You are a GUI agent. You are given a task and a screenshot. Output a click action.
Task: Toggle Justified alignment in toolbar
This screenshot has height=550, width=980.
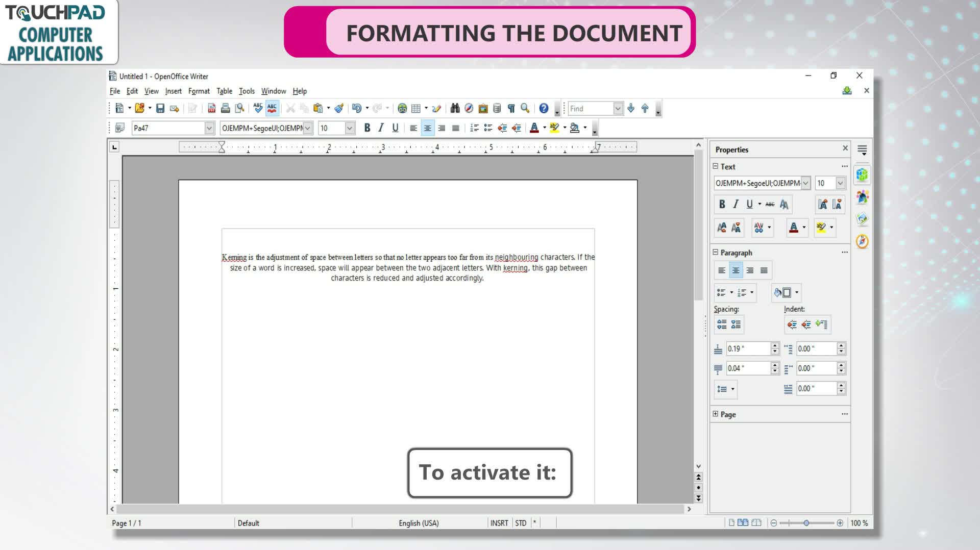(456, 128)
